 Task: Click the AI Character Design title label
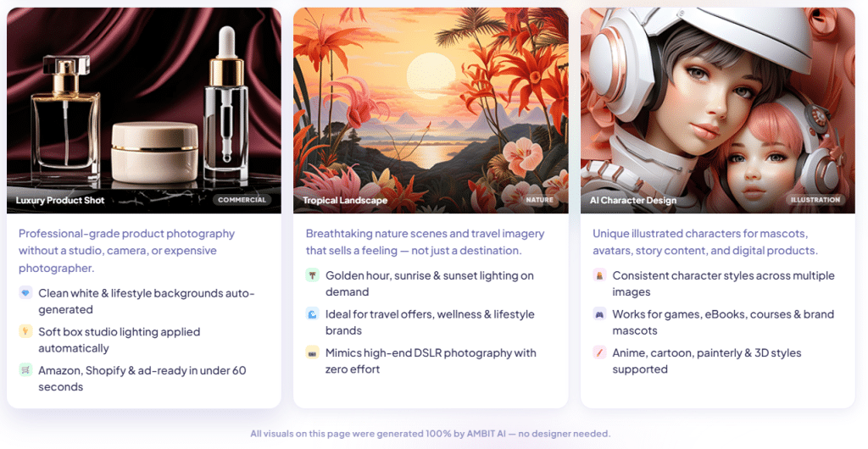[633, 200]
